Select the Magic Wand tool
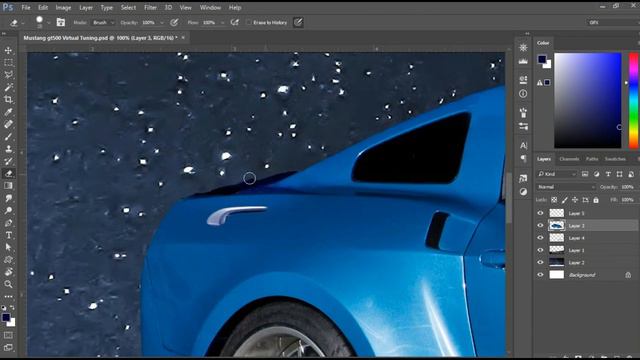Image resolution: width=640 pixels, height=360 pixels. click(x=8, y=87)
